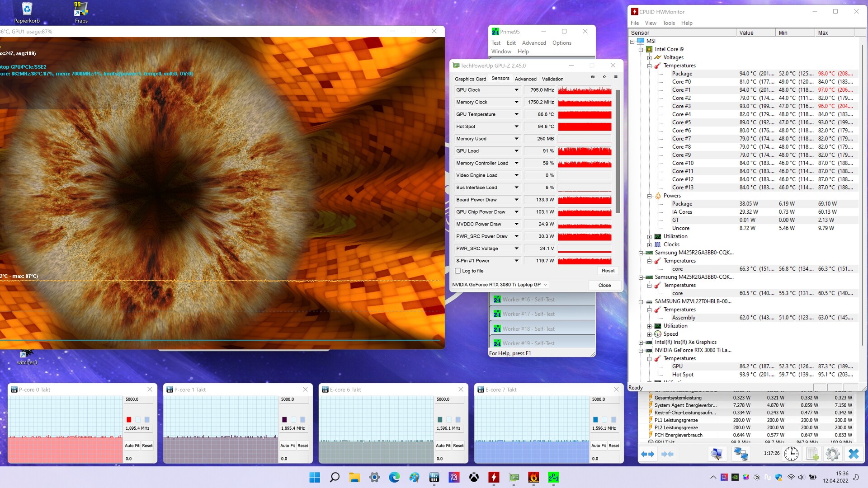The height and width of the screenshot is (488, 868).
Task: Expand Voltages node in HWMonitor
Action: [x=650, y=58]
